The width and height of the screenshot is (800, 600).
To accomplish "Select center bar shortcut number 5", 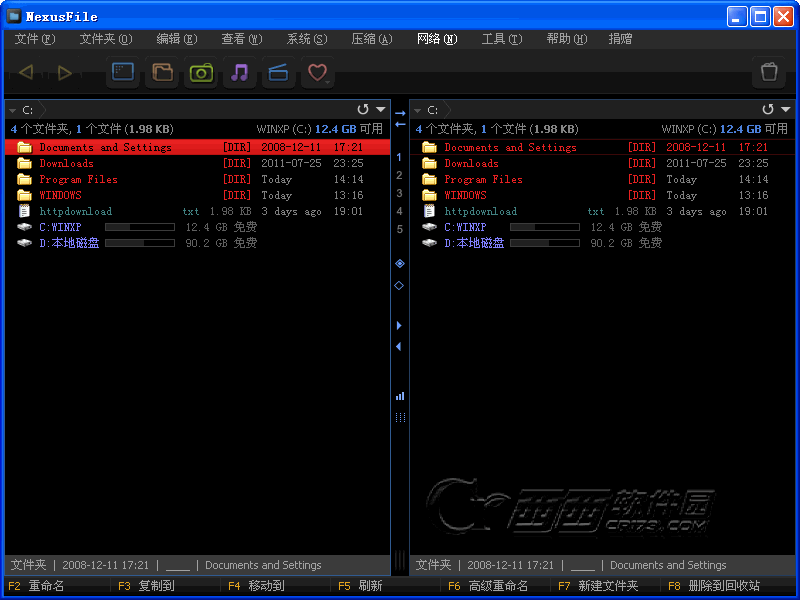I will pyautogui.click(x=399, y=229).
